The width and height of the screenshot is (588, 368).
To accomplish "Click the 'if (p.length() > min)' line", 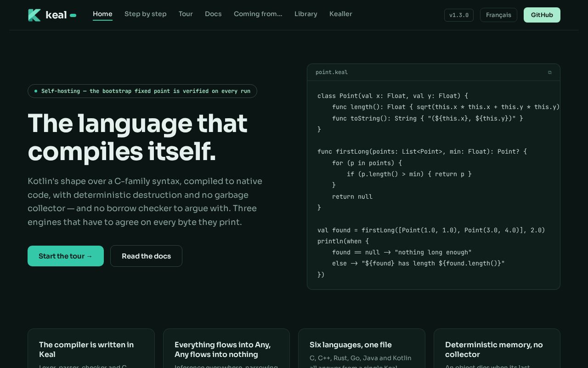I will point(409,174).
